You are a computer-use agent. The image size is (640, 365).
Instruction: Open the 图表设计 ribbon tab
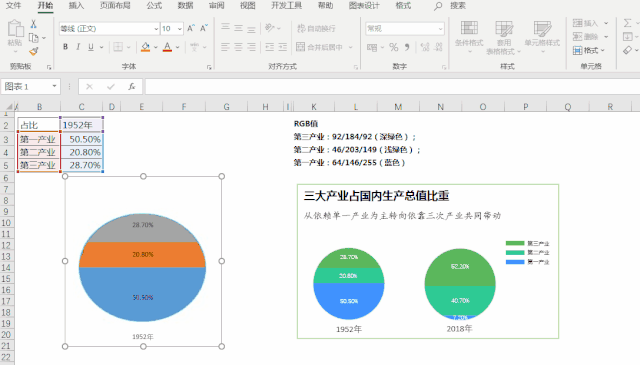[364, 6]
